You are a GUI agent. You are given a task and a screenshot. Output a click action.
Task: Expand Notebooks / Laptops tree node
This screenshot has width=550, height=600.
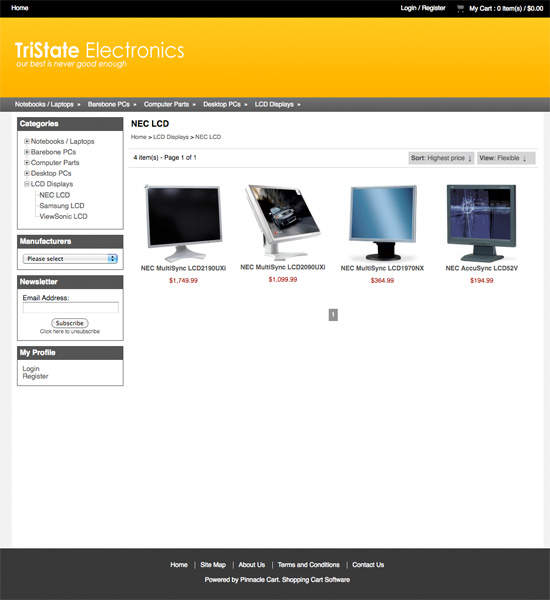[x=27, y=141]
